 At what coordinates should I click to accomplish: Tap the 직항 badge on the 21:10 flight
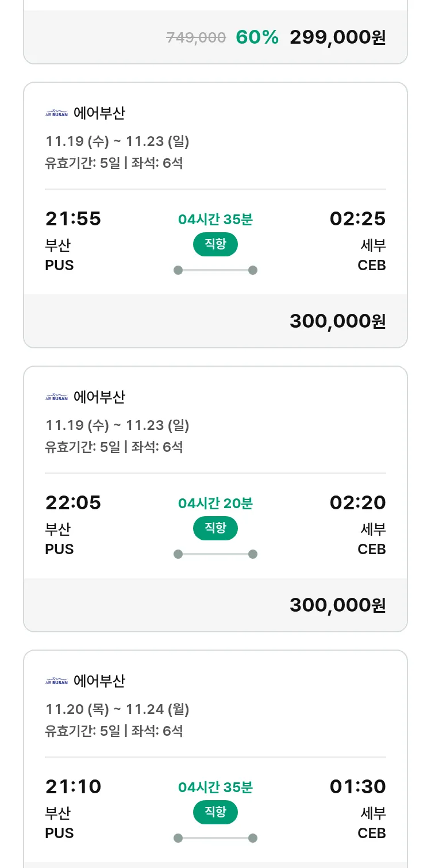click(215, 812)
